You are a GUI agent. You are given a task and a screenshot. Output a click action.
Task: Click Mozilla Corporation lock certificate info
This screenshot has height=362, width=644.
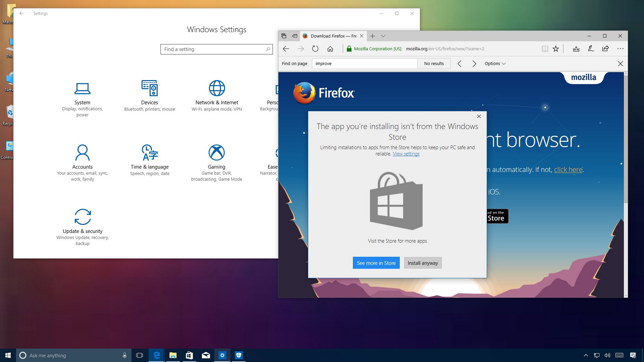(374, 49)
